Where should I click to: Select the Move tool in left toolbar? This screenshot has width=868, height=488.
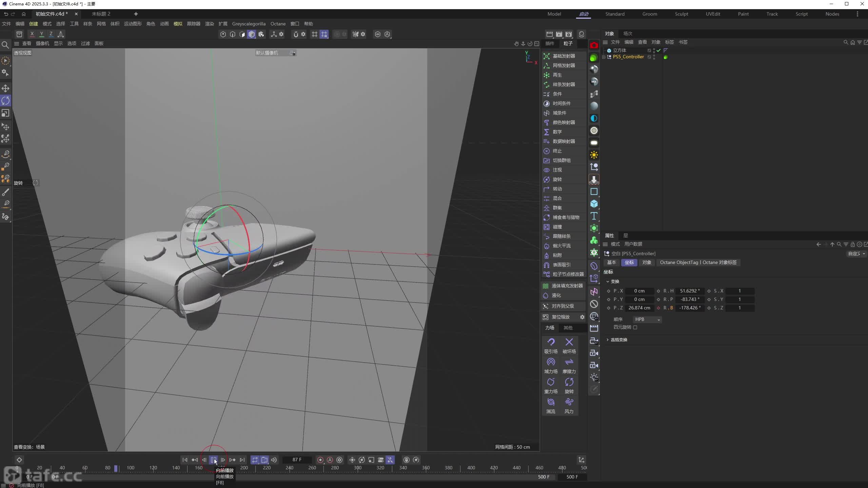[x=5, y=88]
